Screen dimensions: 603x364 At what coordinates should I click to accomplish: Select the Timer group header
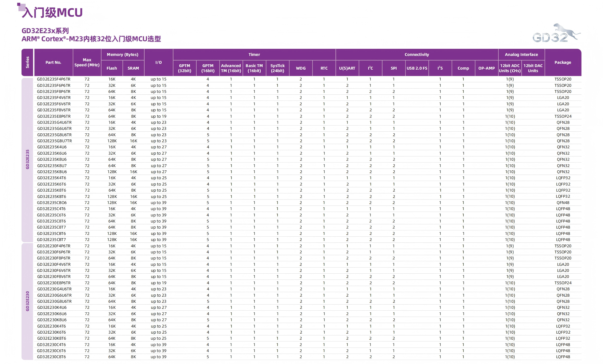point(254,54)
